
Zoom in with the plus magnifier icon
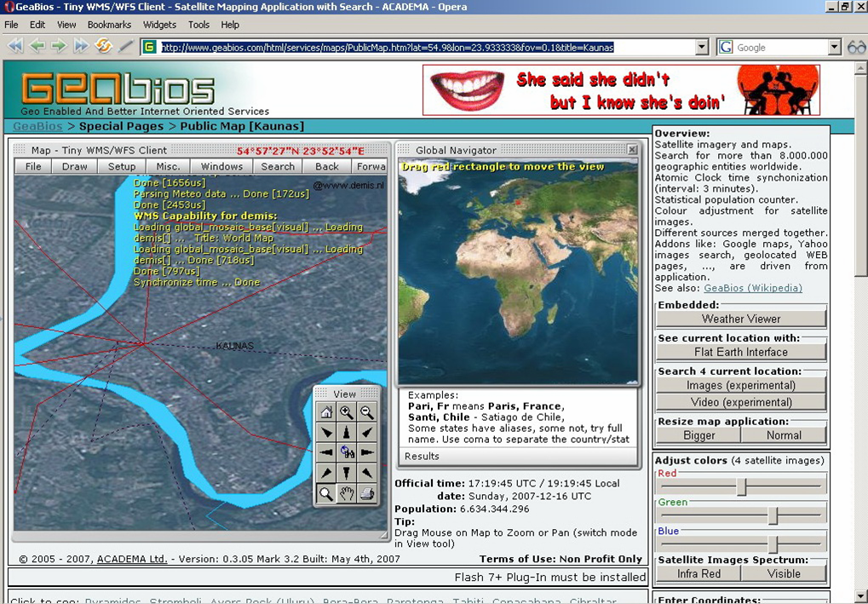click(x=347, y=412)
